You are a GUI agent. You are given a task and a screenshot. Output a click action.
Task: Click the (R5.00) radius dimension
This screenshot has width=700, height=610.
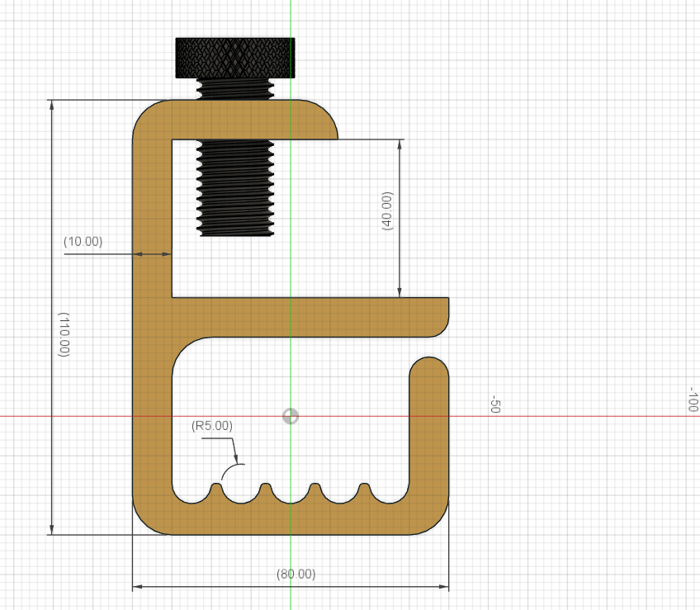click(212, 427)
